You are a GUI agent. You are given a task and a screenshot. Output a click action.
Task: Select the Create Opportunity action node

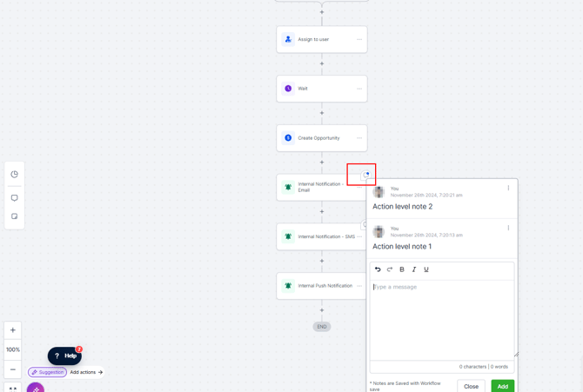coord(322,138)
